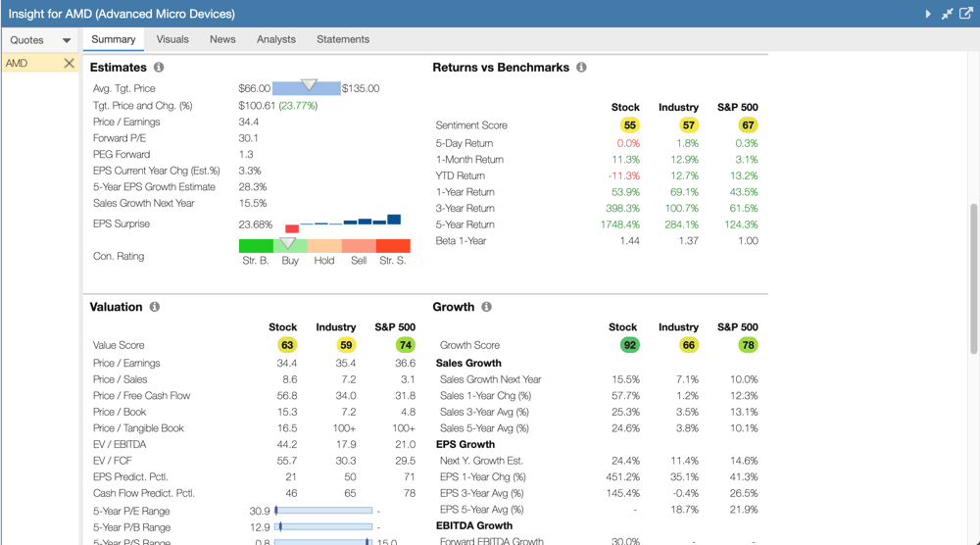Click the Price / Tangible Book label
980x545 pixels.
pyautogui.click(x=138, y=428)
